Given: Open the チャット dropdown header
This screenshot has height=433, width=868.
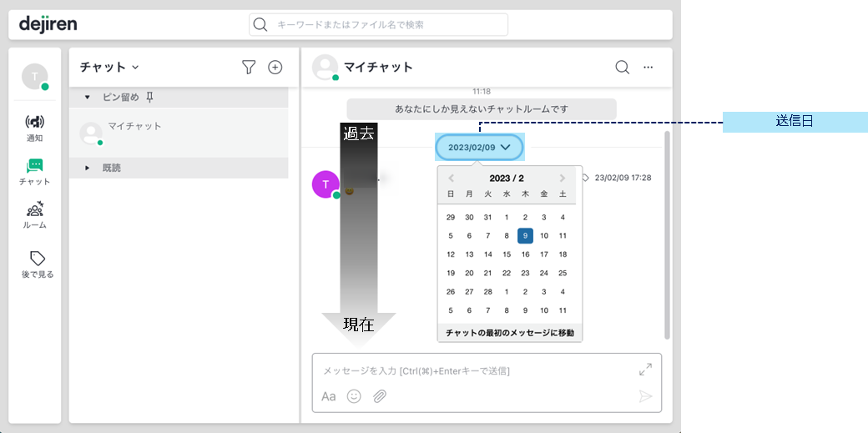Looking at the screenshot, I should 109,67.
